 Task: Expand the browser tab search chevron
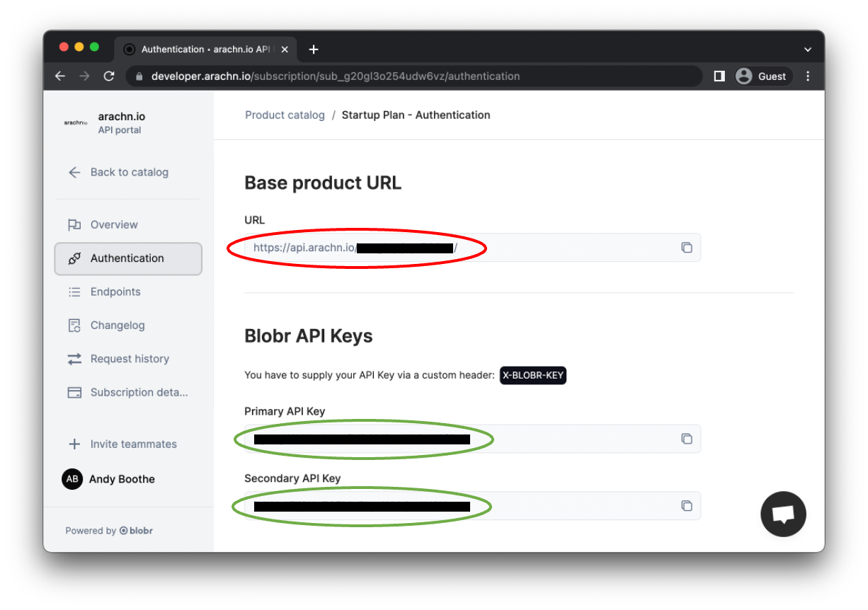coord(807,49)
